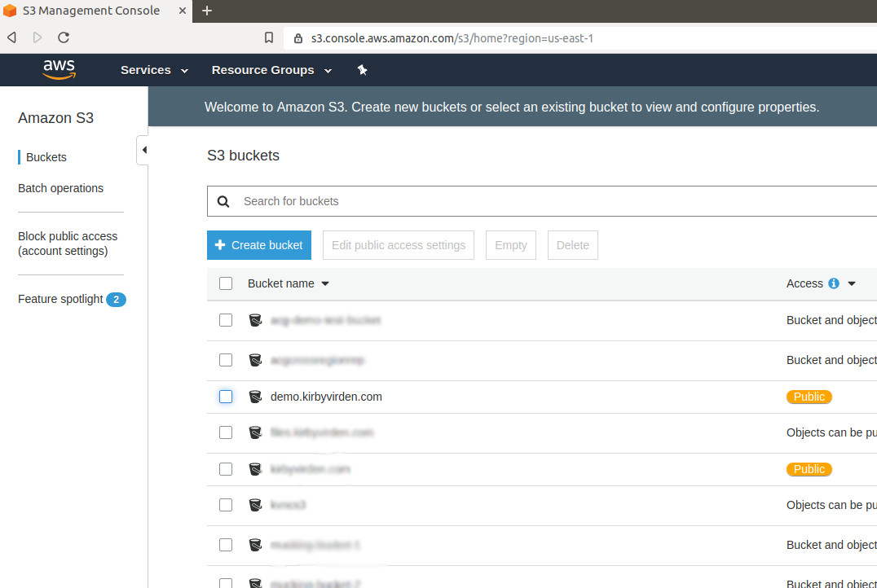Open the Bucket name sort dropdown
Viewport: 877px width, 588px height.
coord(324,283)
